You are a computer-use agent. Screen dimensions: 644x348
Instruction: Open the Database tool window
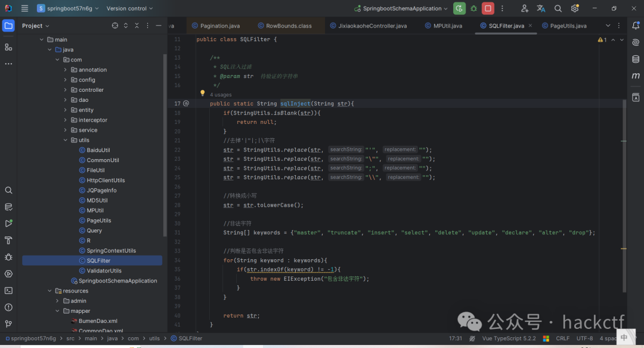636,58
